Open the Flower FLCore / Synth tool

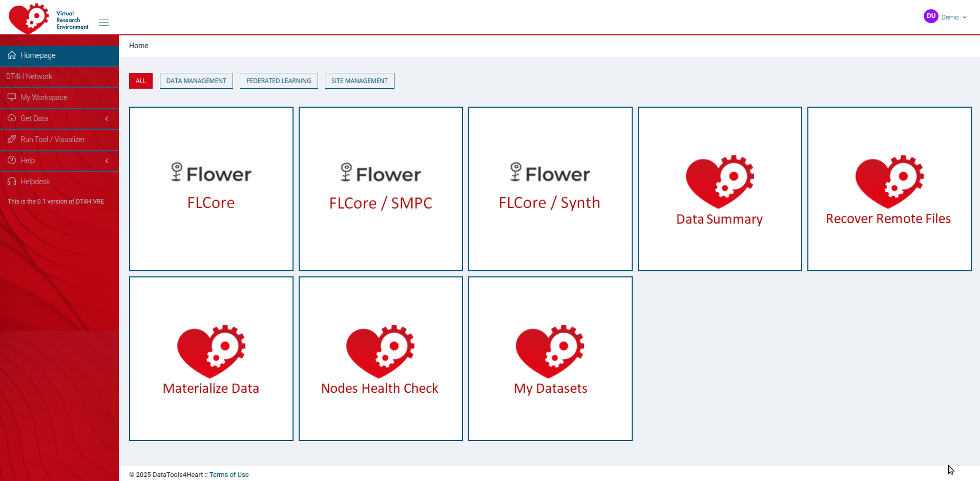(550, 189)
